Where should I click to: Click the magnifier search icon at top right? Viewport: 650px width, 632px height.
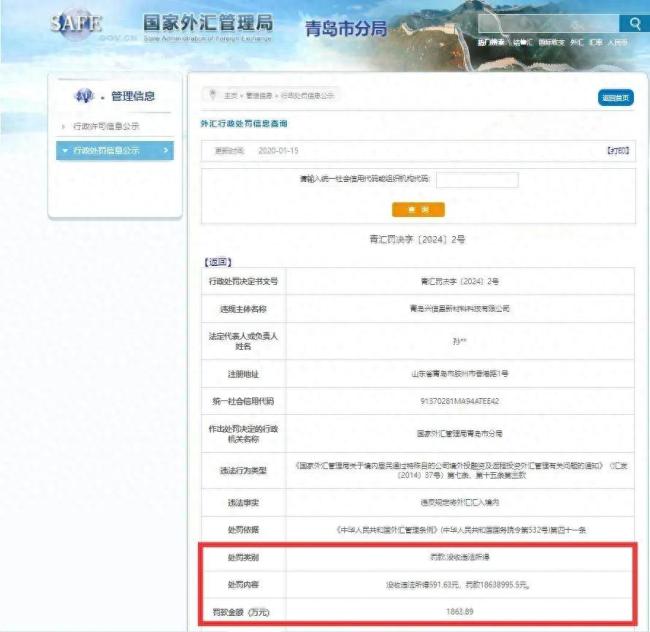pos(633,23)
